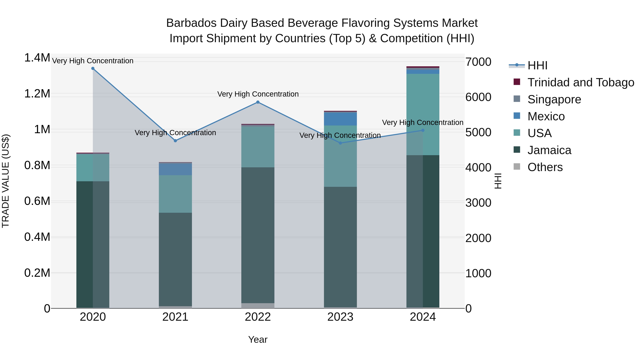This screenshot has width=644, height=362.
Task: Click the 2024 HHI data point
Action: 423,130
